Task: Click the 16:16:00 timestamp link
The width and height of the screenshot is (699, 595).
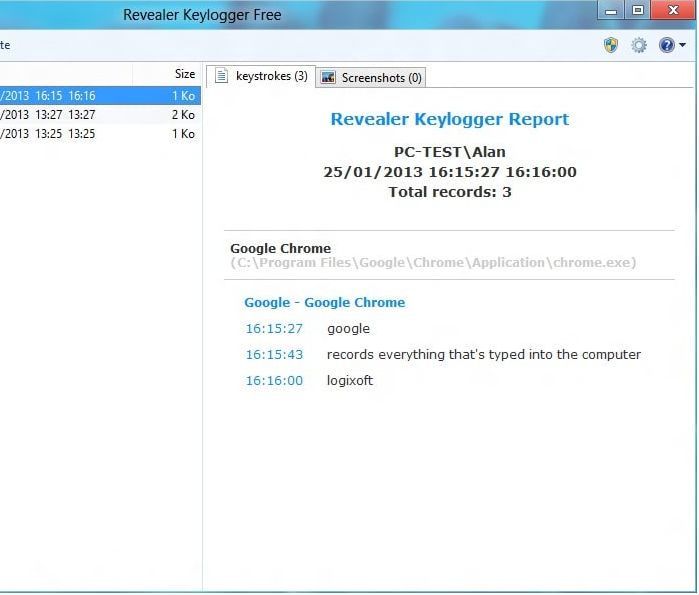Action: coord(274,381)
